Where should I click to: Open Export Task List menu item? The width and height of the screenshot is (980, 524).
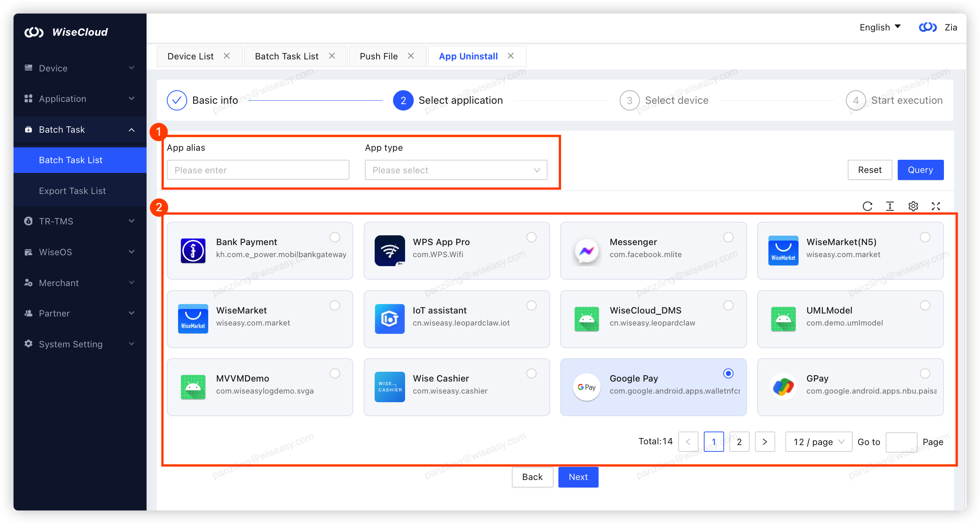[x=72, y=191]
